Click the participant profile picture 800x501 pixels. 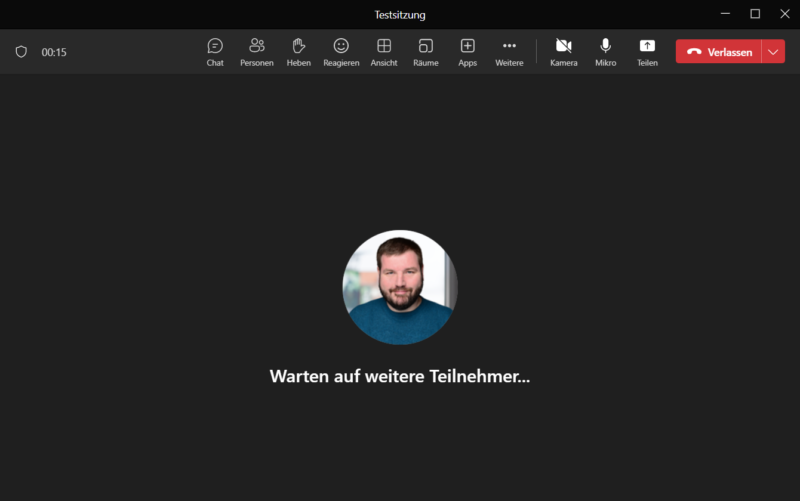pos(400,287)
